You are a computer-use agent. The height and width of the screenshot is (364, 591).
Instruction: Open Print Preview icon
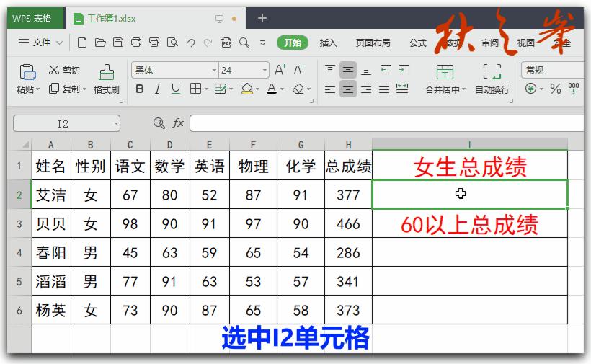pos(172,43)
